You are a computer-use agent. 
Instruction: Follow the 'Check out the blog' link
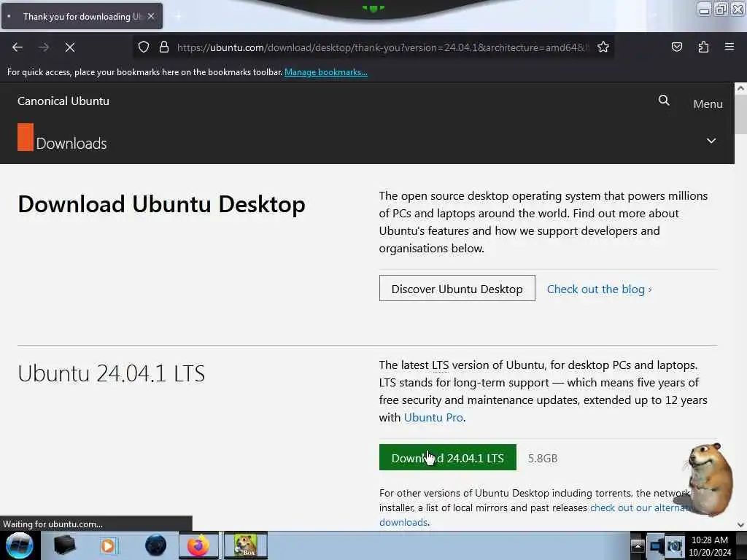(x=600, y=289)
